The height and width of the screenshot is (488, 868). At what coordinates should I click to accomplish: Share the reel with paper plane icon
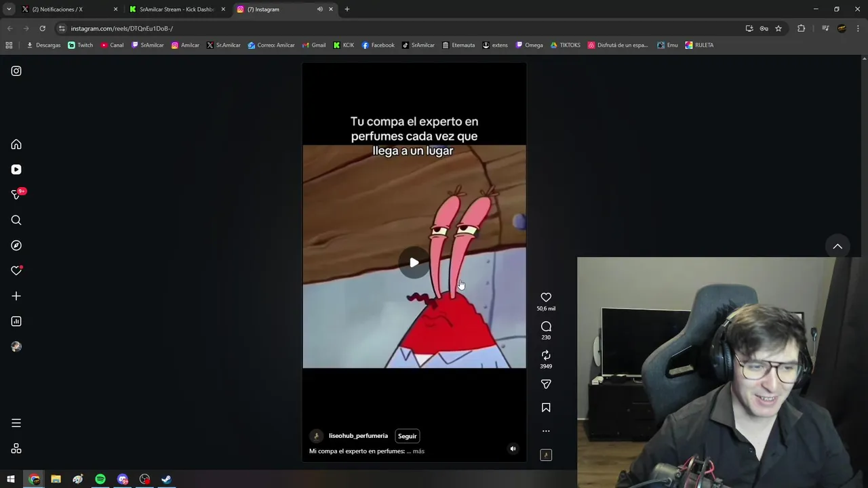[546, 384]
